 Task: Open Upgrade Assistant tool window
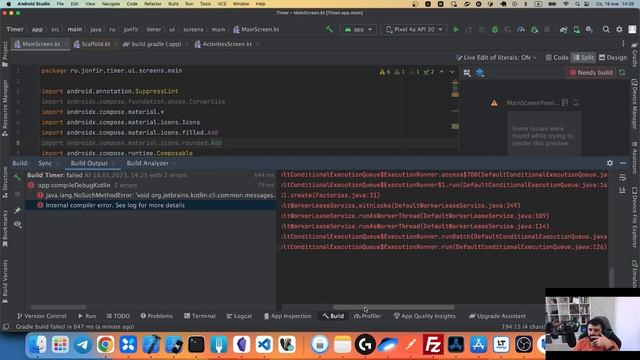click(498, 316)
